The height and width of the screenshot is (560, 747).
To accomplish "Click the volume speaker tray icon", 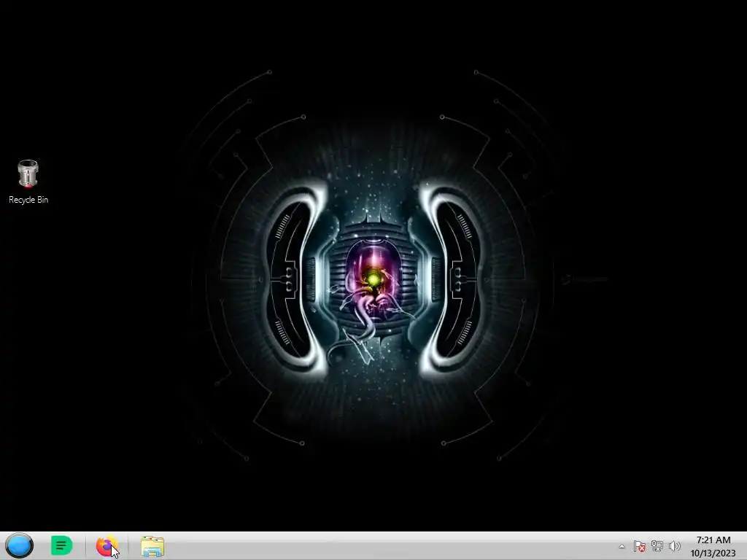I will 674,546.
